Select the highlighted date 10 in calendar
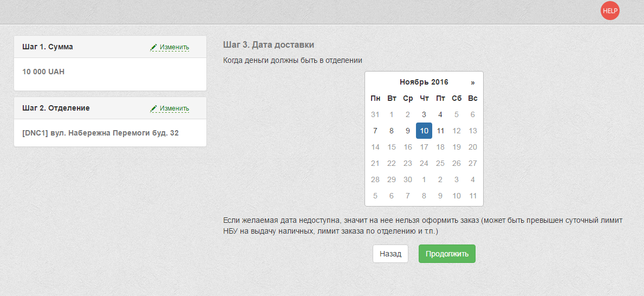This screenshot has height=296, width=644. pos(424,131)
